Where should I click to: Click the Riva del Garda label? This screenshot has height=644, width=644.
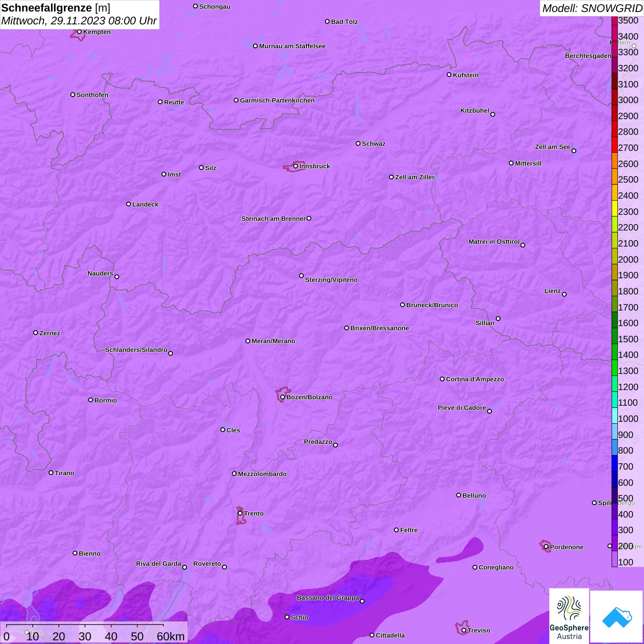point(159,563)
